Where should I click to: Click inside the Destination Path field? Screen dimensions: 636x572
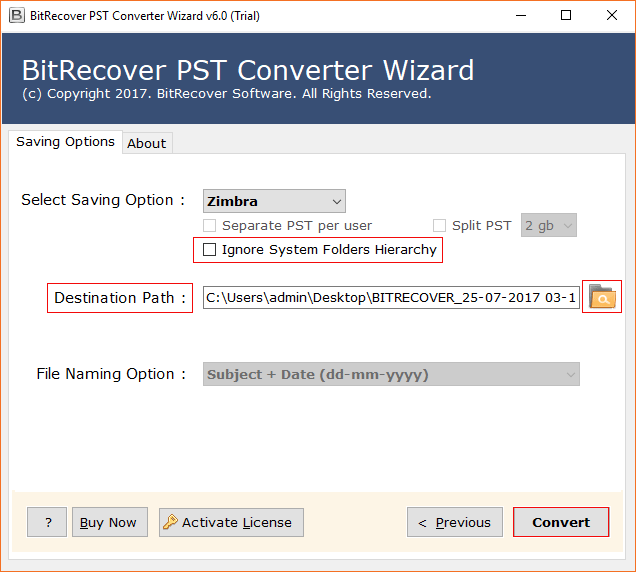pos(390,298)
